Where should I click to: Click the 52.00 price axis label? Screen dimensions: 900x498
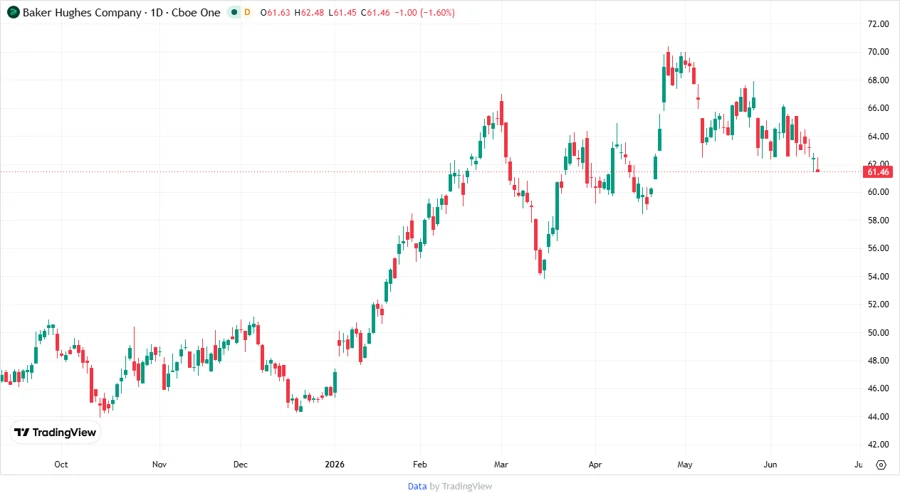(878, 304)
